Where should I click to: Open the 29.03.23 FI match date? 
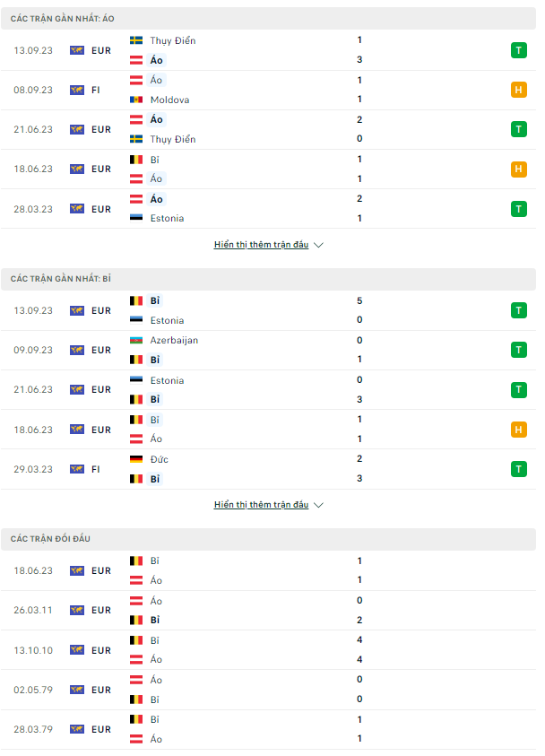click(33, 469)
